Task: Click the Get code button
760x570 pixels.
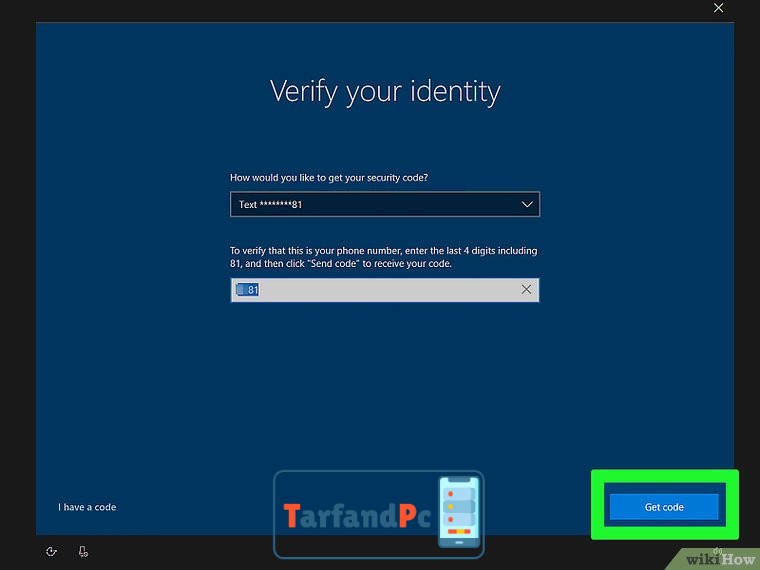Action: pos(664,507)
